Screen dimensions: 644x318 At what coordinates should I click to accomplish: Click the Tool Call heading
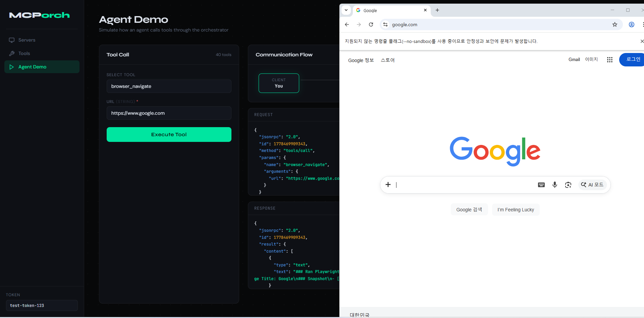[x=118, y=55]
